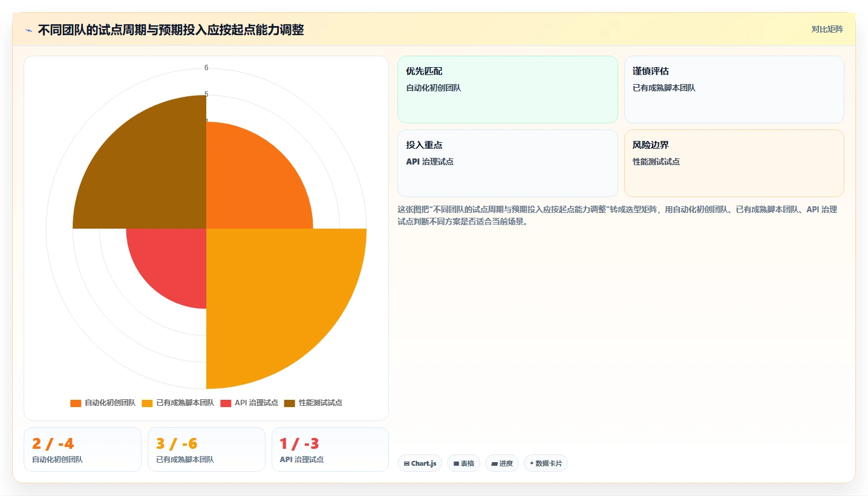Image resolution: width=868 pixels, height=496 pixels.
Task: Toggle 自动化初创团队 legend item in chart
Action: [x=103, y=403]
